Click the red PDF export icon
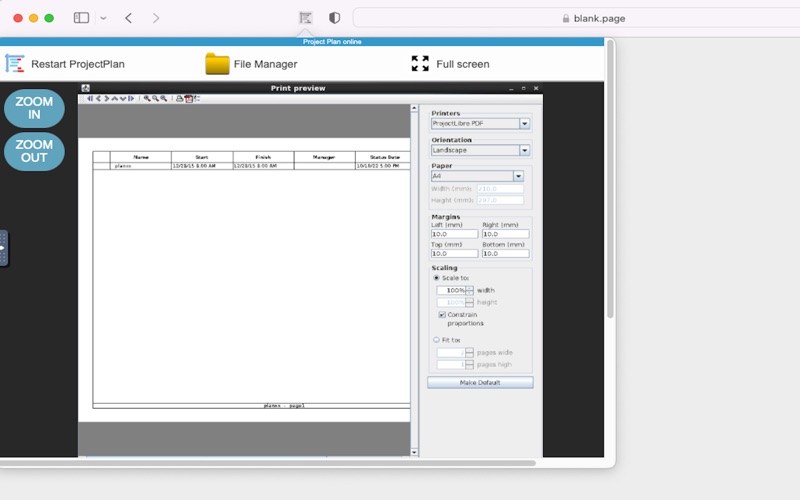This screenshot has height=500, width=800. 187,98
